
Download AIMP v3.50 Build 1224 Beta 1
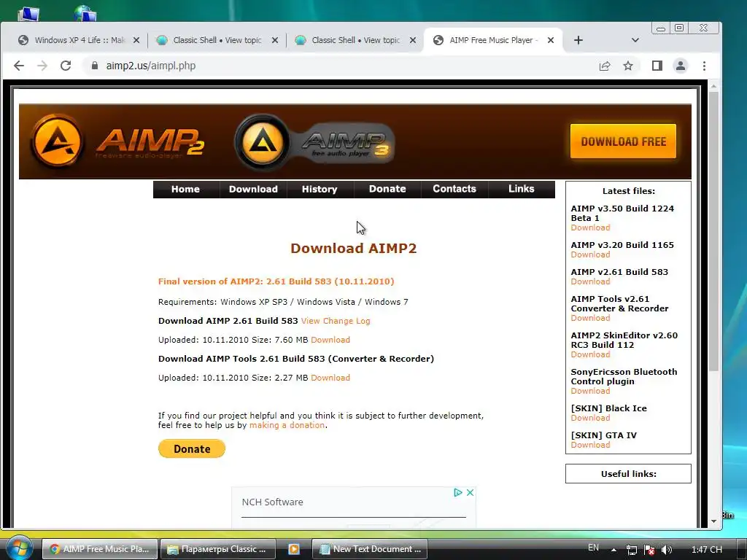pos(590,227)
